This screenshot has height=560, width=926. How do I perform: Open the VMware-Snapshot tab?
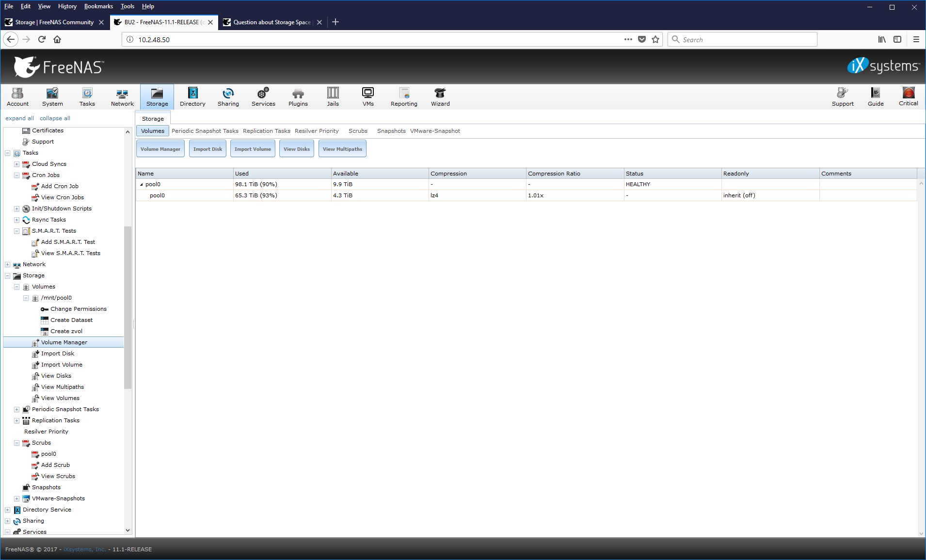point(435,131)
